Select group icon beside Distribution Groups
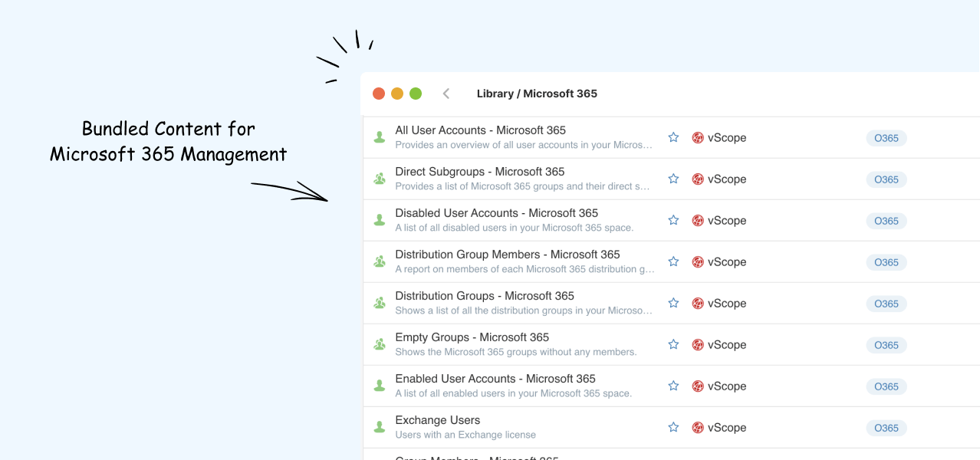This screenshot has height=460, width=980. (379, 303)
